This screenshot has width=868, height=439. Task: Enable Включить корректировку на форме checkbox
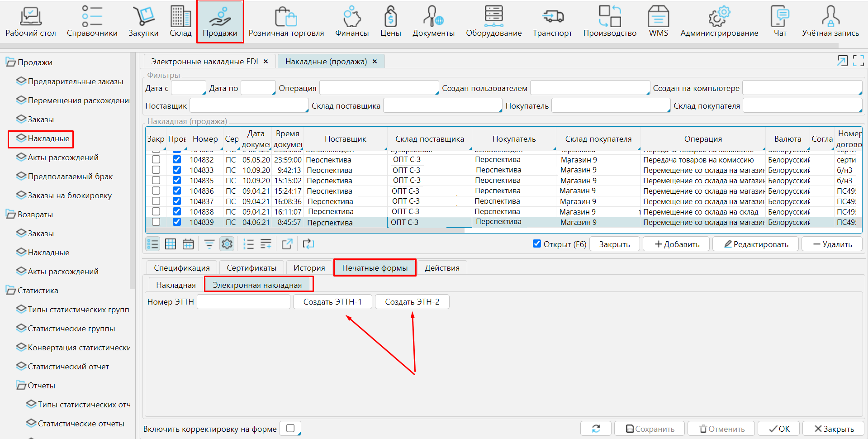pyautogui.click(x=290, y=428)
